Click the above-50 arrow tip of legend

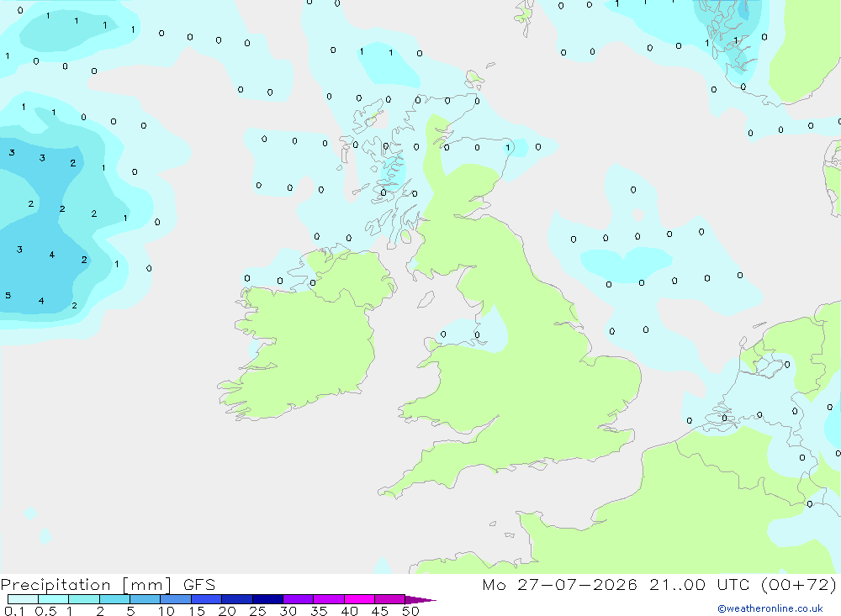(x=420, y=600)
